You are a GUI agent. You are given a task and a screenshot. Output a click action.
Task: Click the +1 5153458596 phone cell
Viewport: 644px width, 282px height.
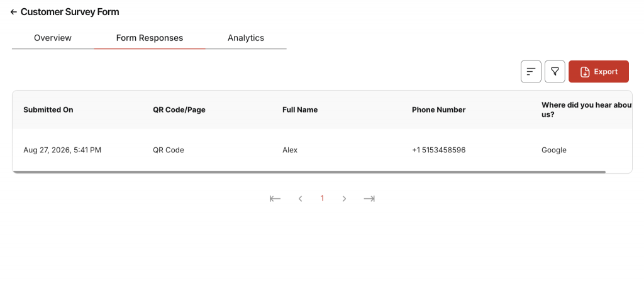click(438, 150)
